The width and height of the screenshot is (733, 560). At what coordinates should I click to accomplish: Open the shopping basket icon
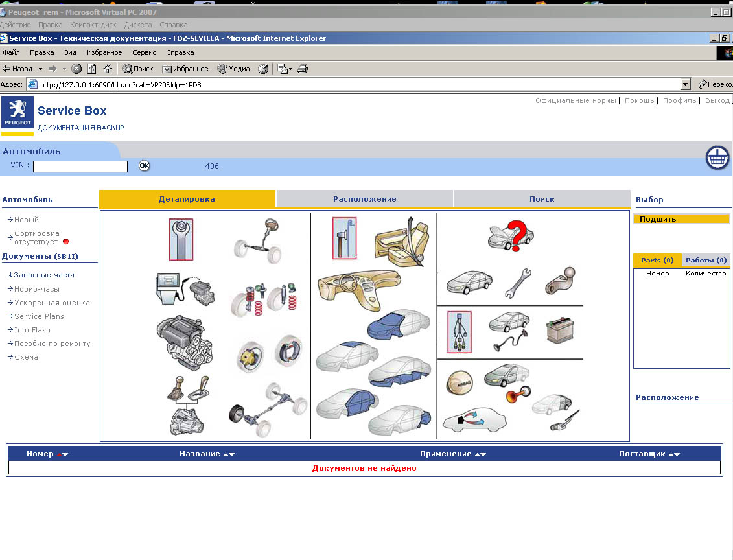click(717, 158)
